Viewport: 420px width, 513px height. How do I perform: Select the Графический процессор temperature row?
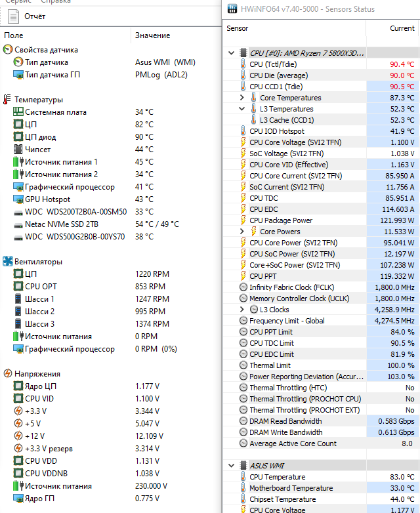pos(112,187)
